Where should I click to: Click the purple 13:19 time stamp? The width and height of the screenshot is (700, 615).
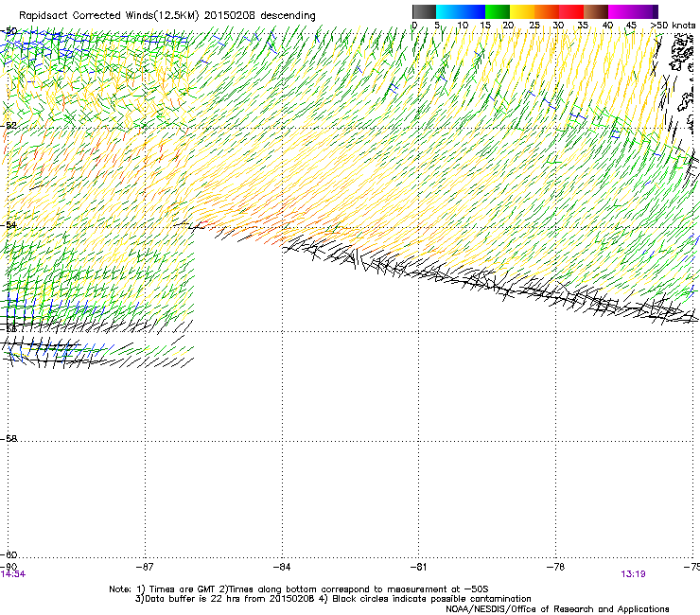(633, 574)
